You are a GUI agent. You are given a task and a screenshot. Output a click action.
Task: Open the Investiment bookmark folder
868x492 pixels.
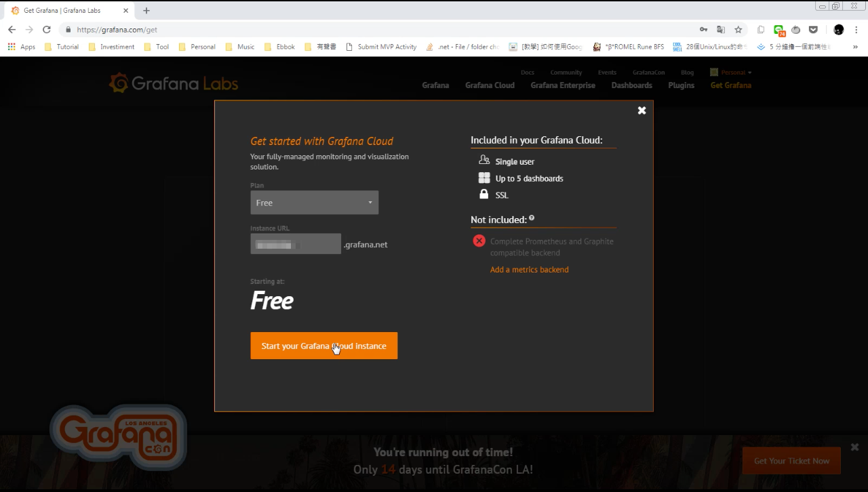pyautogui.click(x=111, y=47)
